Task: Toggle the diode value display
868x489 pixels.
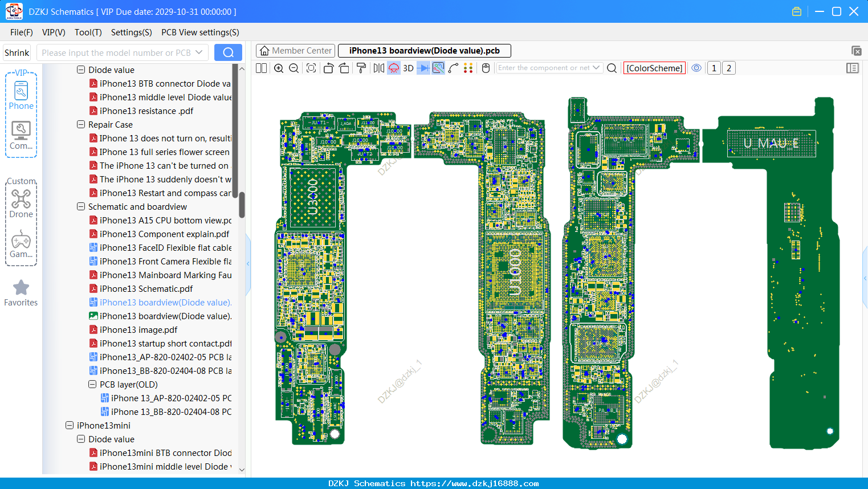Action: (423, 68)
